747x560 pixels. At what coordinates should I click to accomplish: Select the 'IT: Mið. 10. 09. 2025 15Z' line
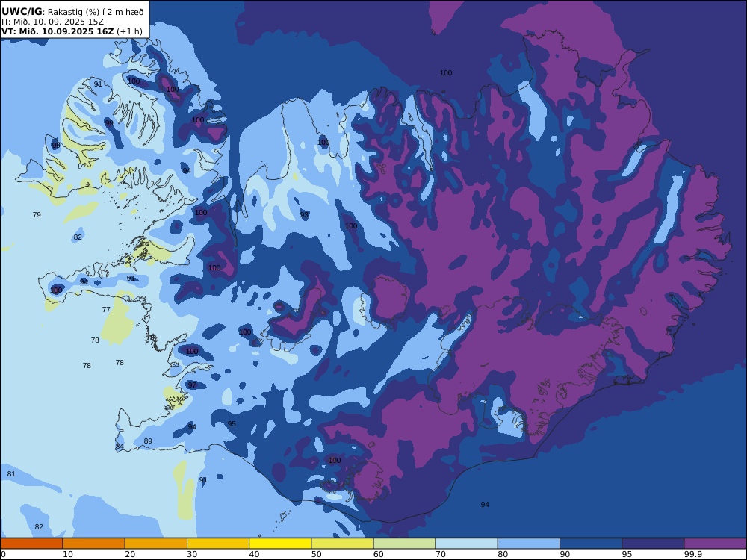[52, 22]
